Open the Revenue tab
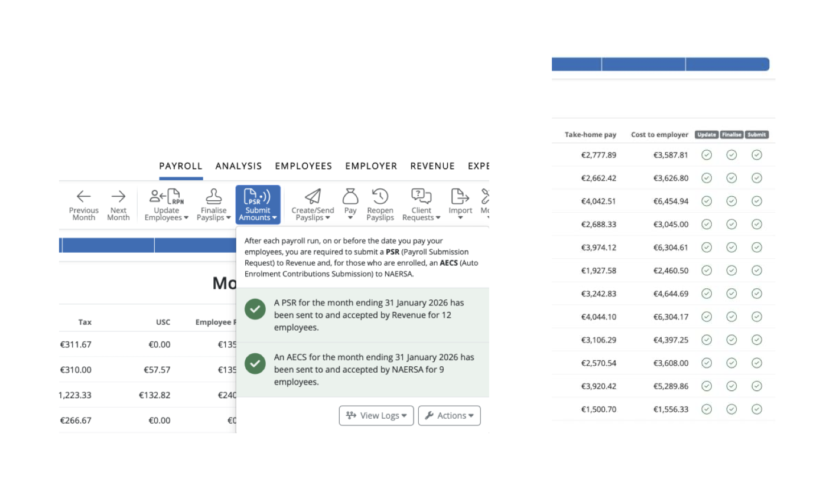This screenshot has height=504, width=817. 432,166
